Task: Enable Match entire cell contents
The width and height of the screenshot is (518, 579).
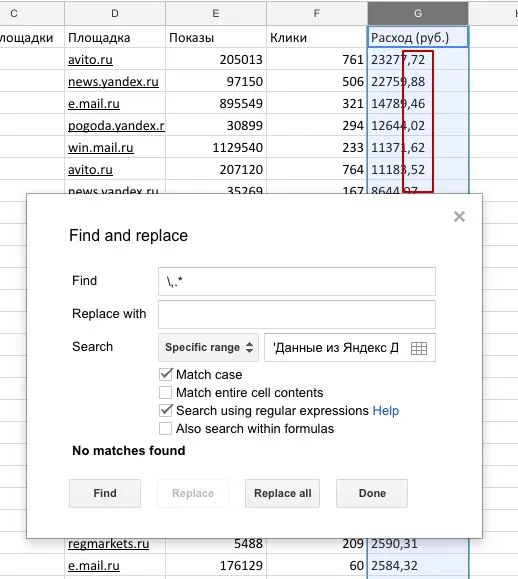Action: [165, 392]
